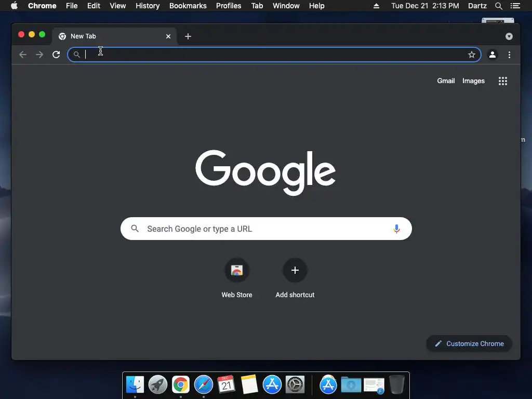Open the Chrome application menu
This screenshot has height=399, width=532.
click(42, 6)
